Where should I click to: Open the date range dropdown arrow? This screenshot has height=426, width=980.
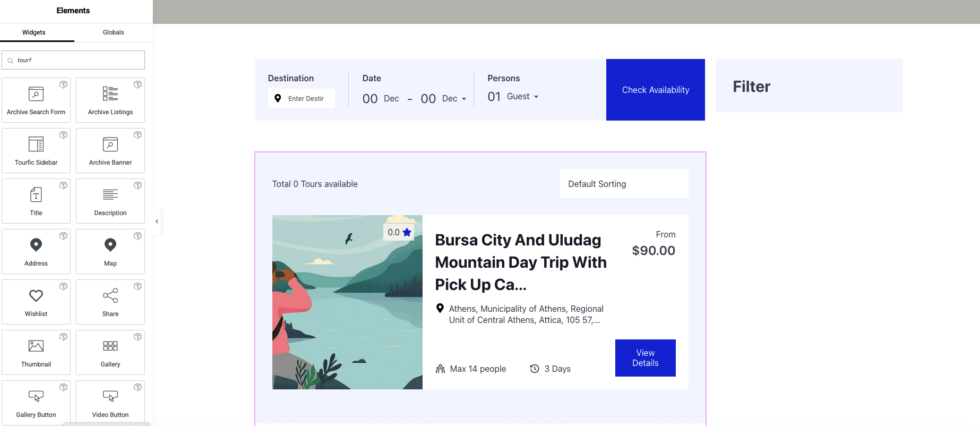coord(464,99)
